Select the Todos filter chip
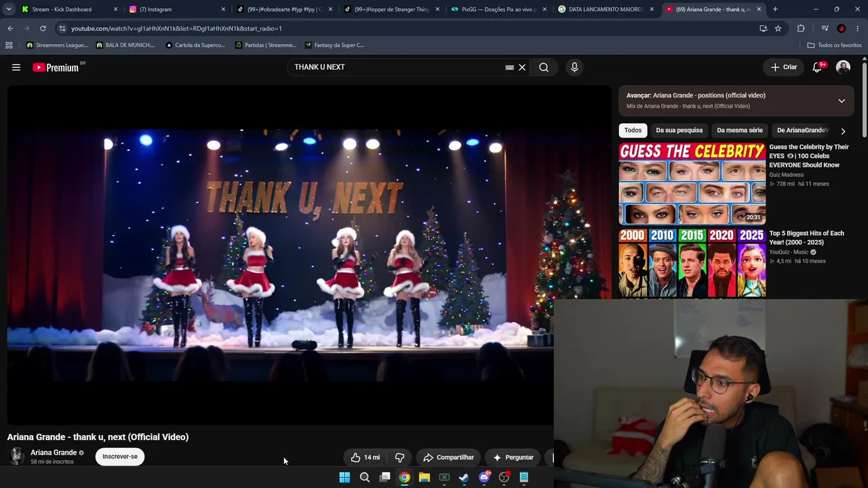Viewport: 868px width, 488px height. 633,130
